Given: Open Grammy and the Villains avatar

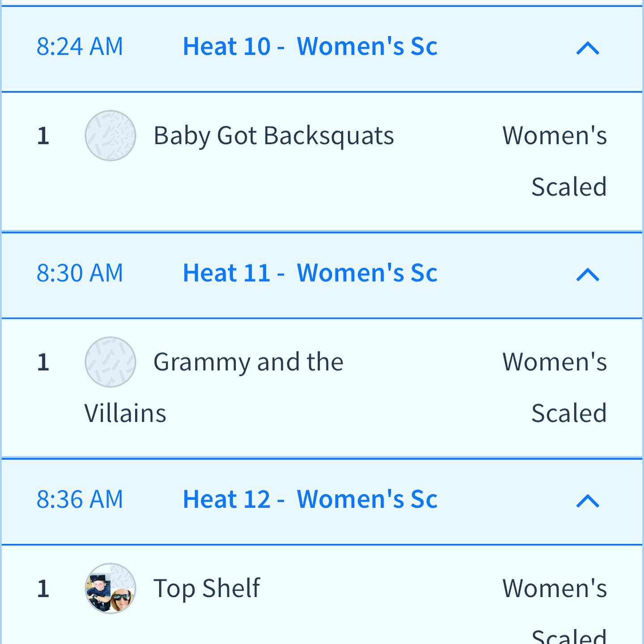Looking at the screenshot, I should click(110, 362).
